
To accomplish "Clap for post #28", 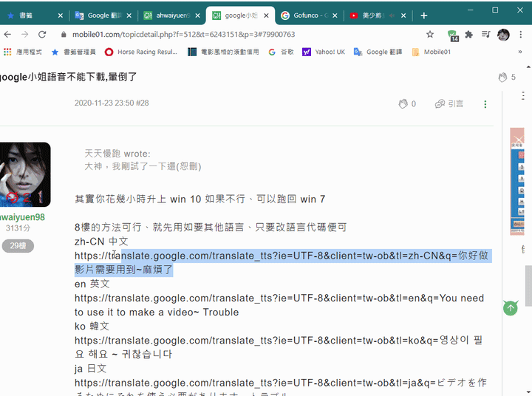I will (x=407, y=104).
